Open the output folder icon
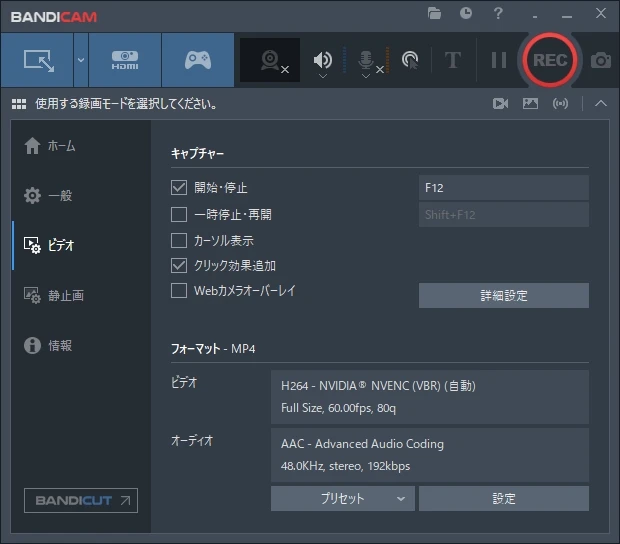The height and width of the screenshot is (544, 620). pos(434,14)
